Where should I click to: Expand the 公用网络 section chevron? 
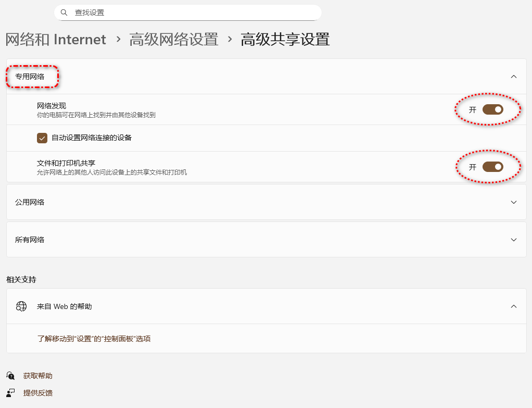[514, 202]
